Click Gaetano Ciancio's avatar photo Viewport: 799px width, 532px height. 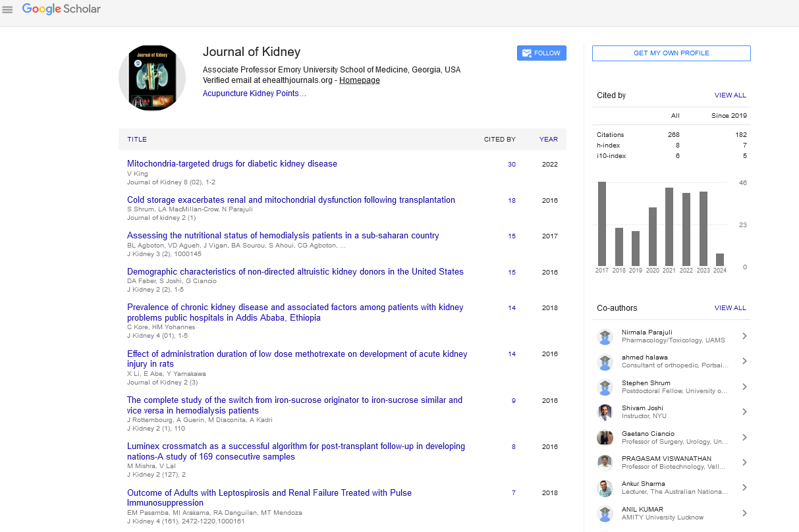point(605,438)
